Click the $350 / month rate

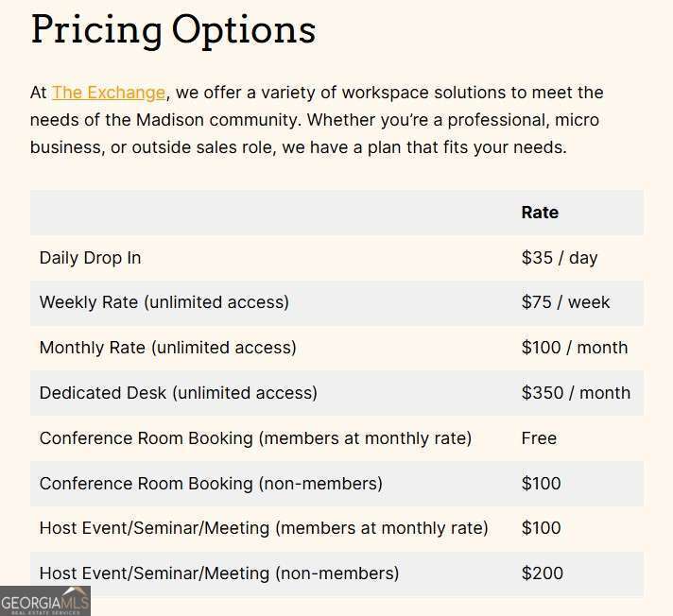click(x=576, y=393)
